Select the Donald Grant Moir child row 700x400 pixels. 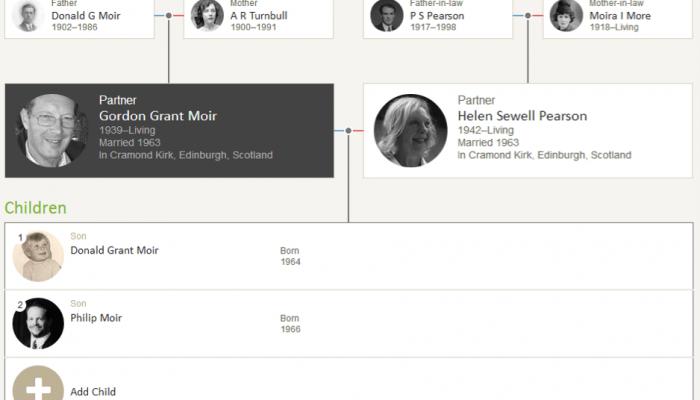tap(349, 256)
